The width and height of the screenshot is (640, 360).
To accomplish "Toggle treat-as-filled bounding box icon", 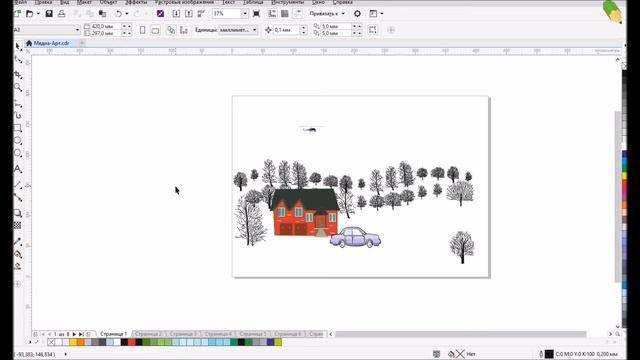I will tap(373, 29).
